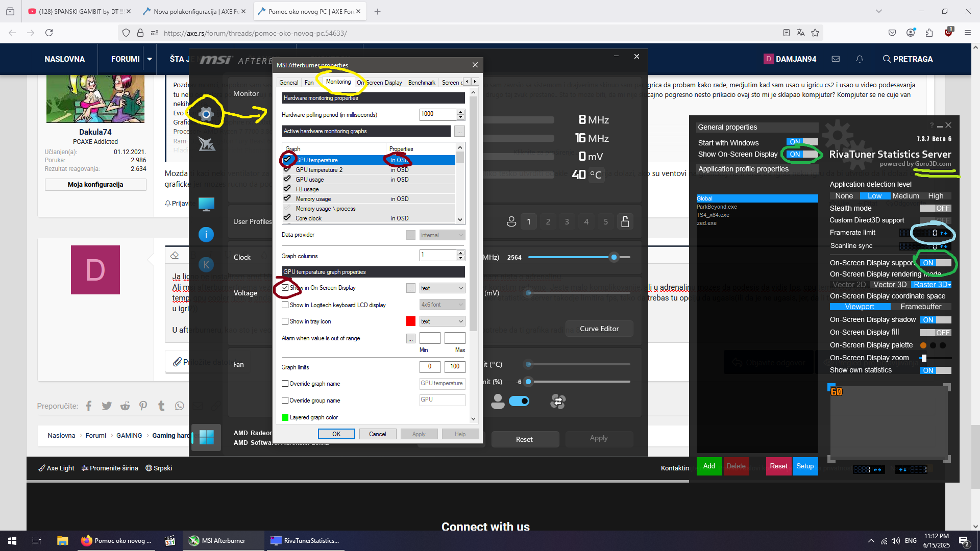Increase hardware polling period with stepper

coord(461,112)
